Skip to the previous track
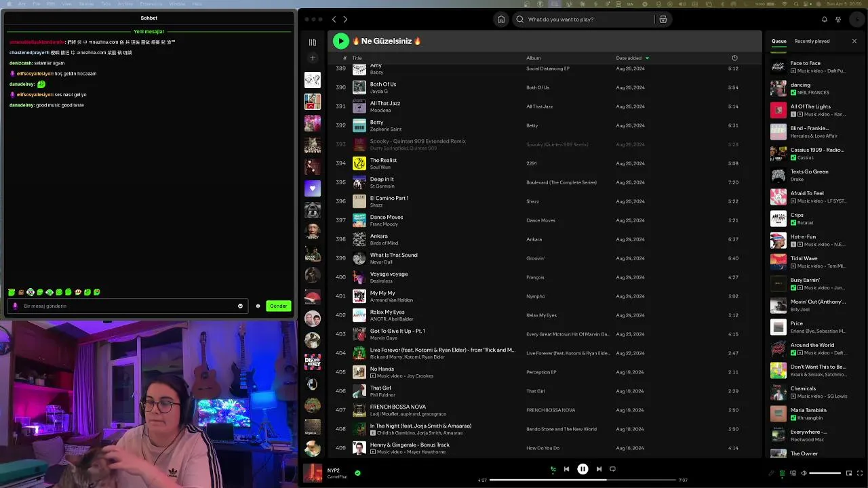 [x=566, y=469]
